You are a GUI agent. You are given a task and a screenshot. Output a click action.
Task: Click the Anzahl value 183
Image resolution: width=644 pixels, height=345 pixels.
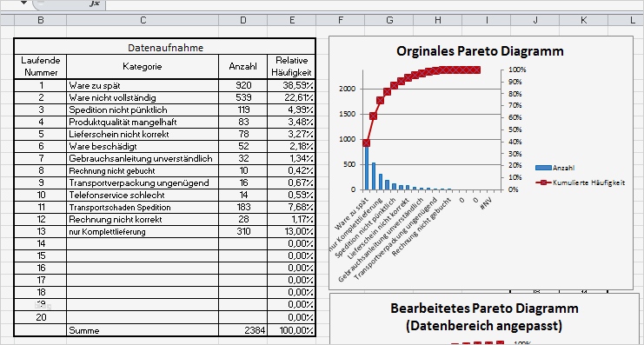(243, 208)
